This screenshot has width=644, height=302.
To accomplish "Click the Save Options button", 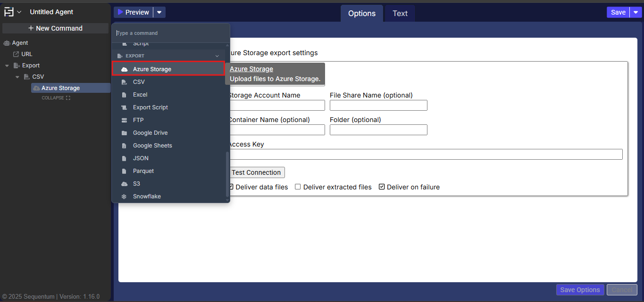I will click(580, 290).
